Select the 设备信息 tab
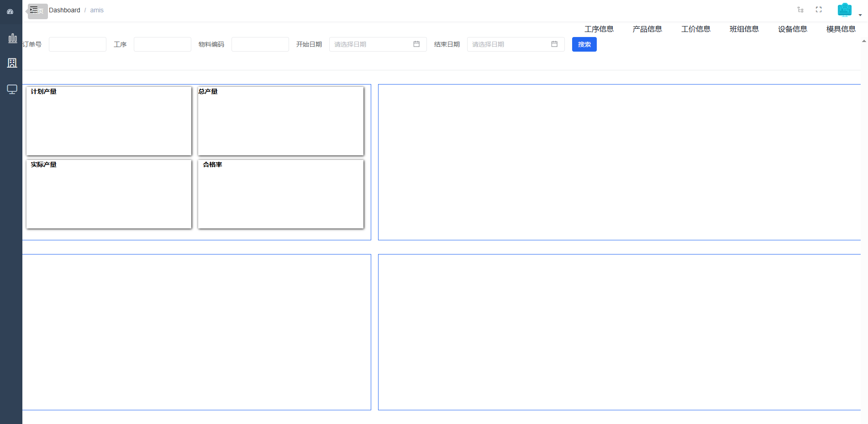Image resolution: width=868 pixels, height=424 pixels. [793, 29]
